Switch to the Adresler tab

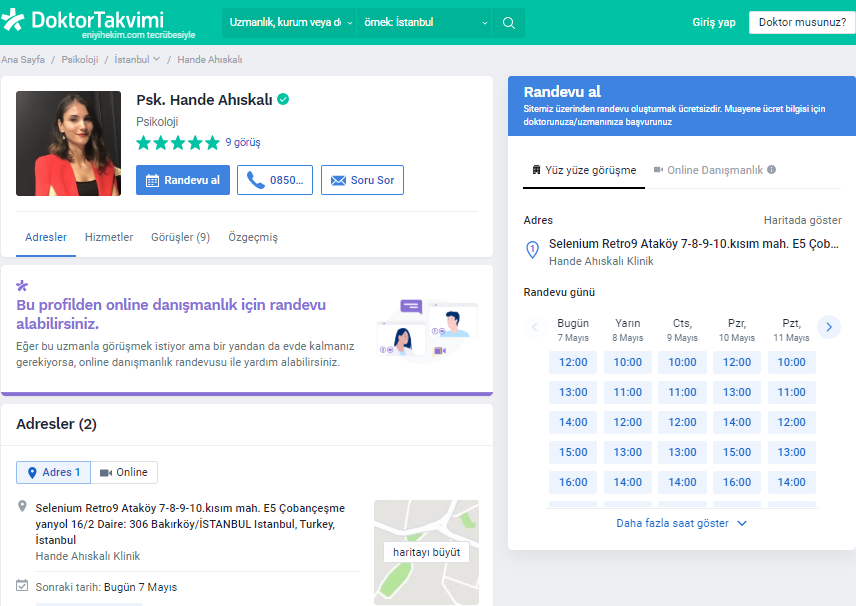point(46,237)
